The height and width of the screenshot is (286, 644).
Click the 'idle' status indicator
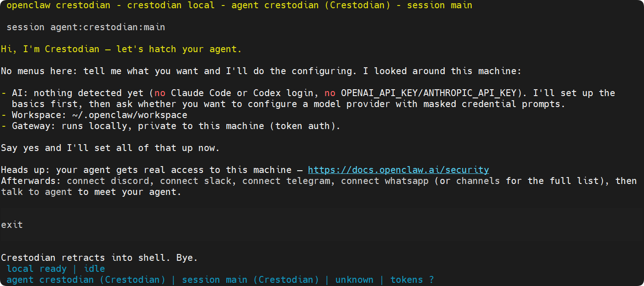click(x=95, y=269)
